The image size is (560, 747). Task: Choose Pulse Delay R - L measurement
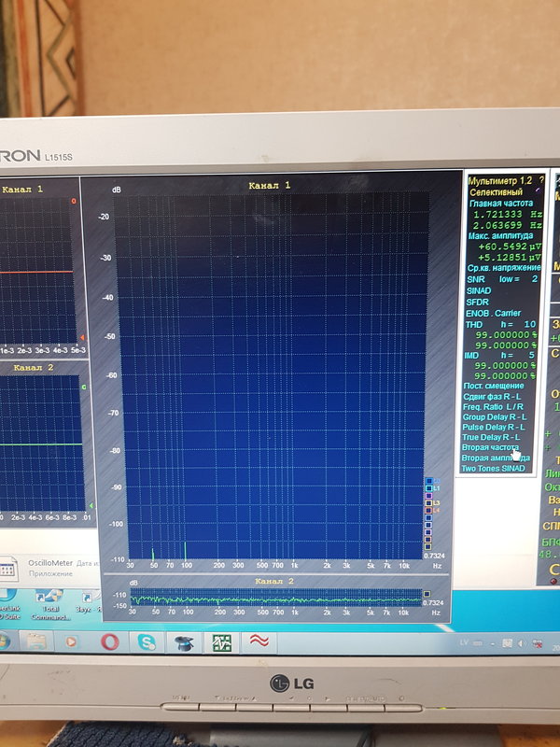494,428
